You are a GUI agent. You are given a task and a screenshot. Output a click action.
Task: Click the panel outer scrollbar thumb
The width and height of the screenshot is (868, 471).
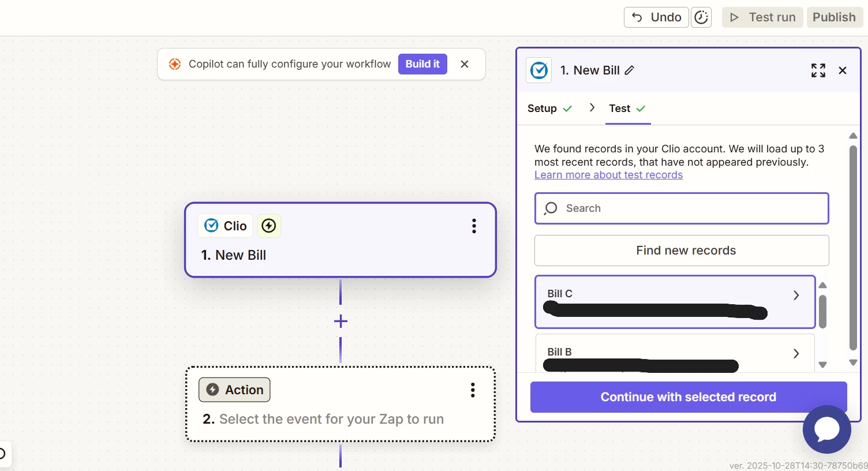(853, 248)
